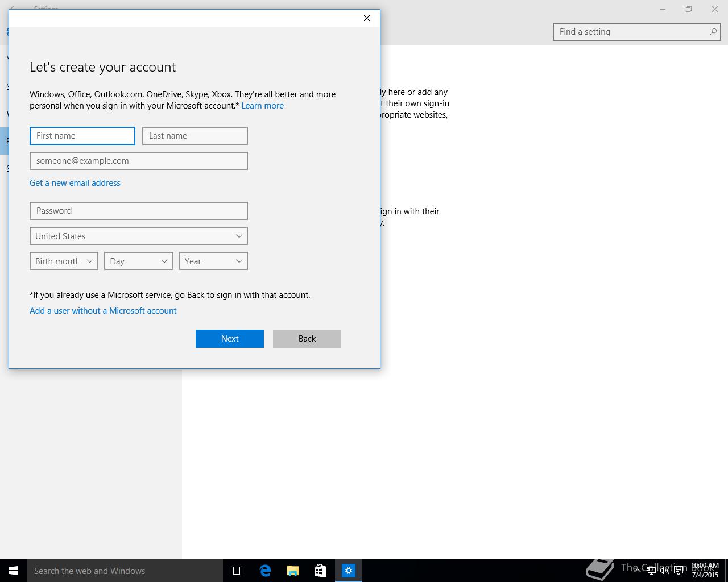
Task: Open the Year dropdown
Action: [213, 261]
